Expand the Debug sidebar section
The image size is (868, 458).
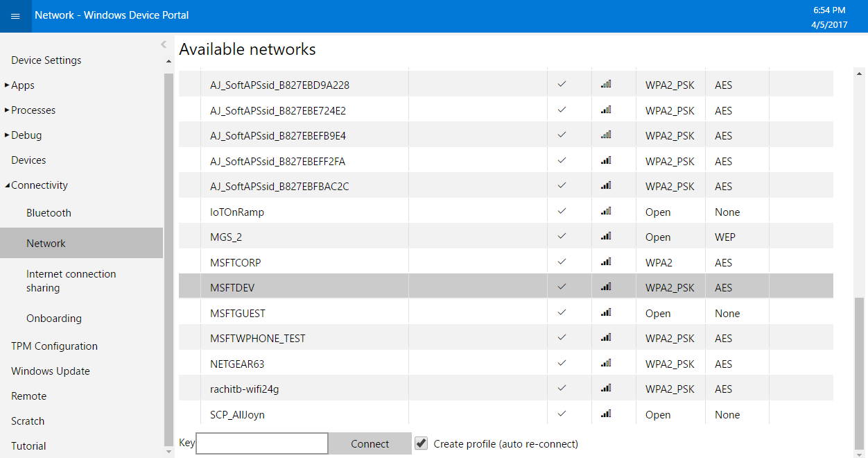pyautogui.click(x=7, y=135)
